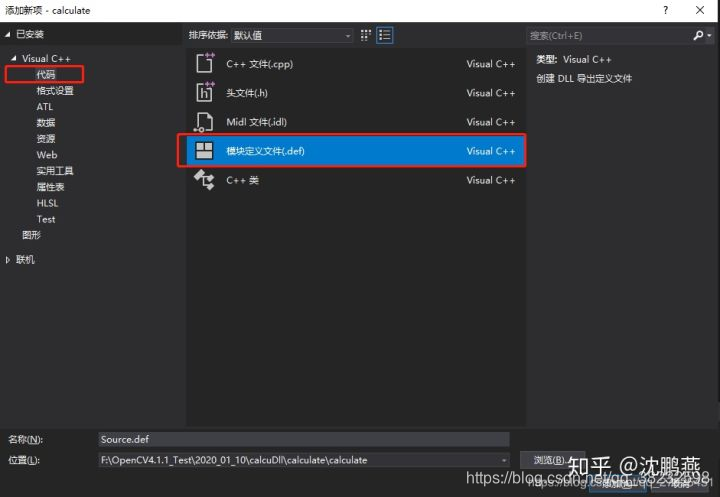Switch to the small icons grid view

(x=366, y=35)
